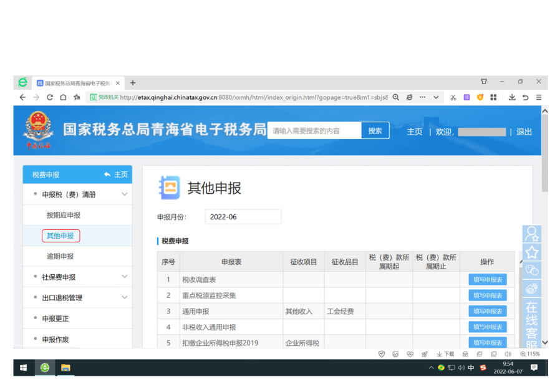Open the extensions grid icon

(x=493, y=97)
